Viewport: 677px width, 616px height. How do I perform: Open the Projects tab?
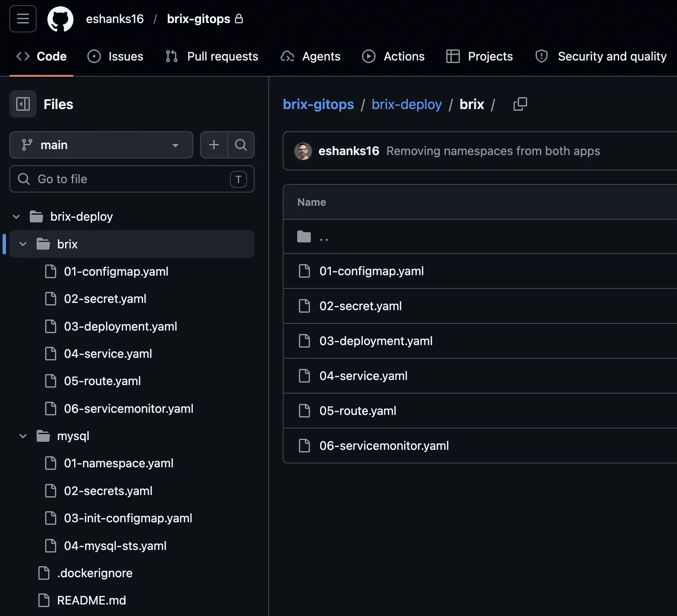(479, 56)
